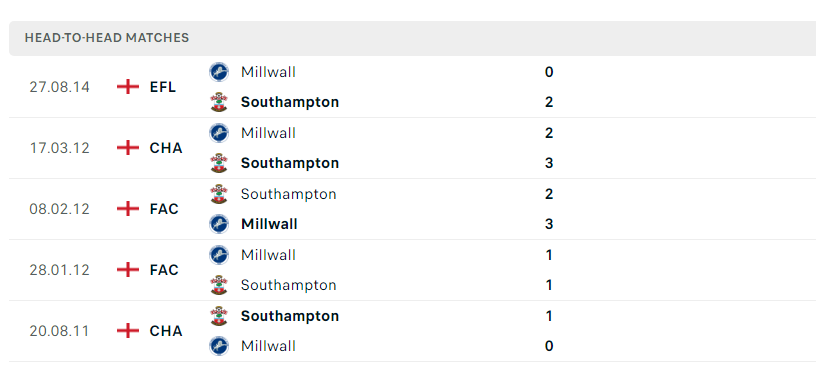Click Millwall score 0 in 27.08.14 match
Screen dimensions: 816x368
[x=549, y=72]
